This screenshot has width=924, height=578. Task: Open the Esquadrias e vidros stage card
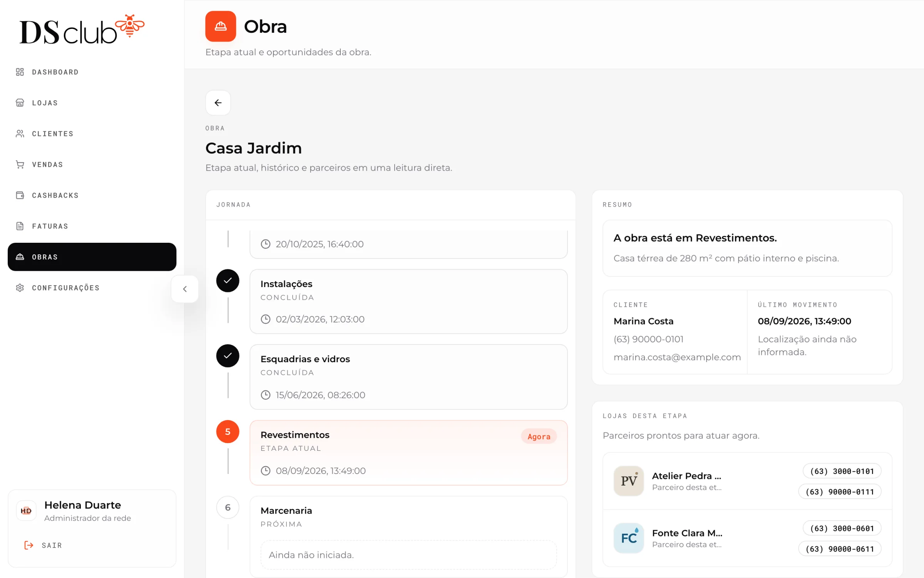[408, 377]
